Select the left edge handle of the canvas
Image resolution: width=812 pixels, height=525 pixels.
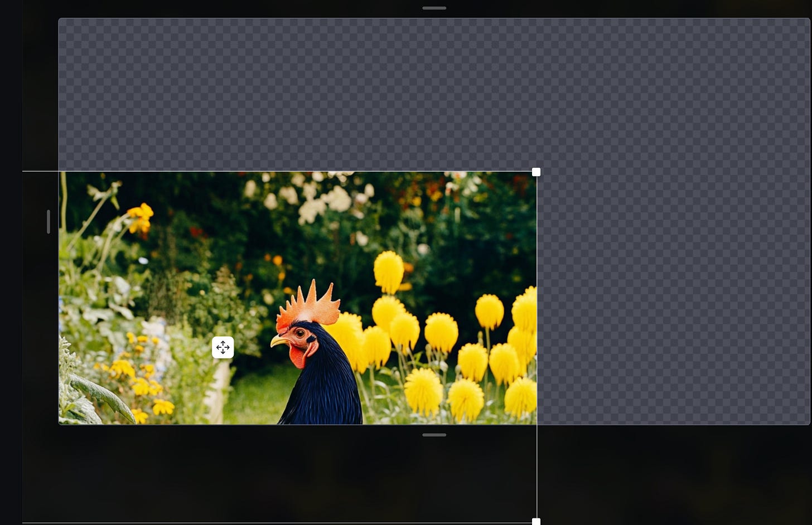click(49, 221)
